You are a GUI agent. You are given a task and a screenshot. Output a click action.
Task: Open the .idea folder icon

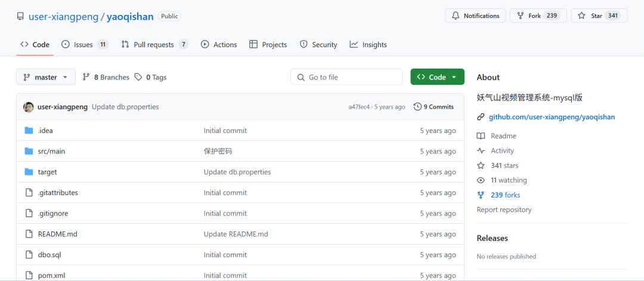point(29,131)
